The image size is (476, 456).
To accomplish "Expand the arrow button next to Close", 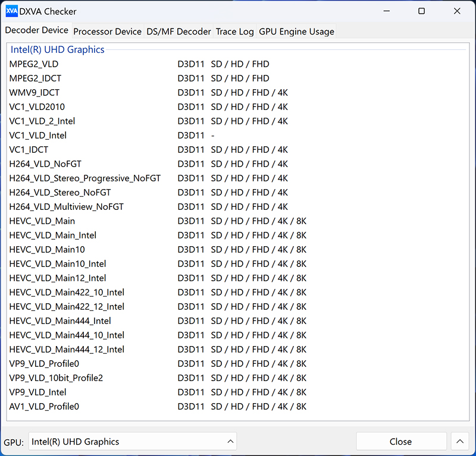I will pyautogui.click(x=460, y=442).
